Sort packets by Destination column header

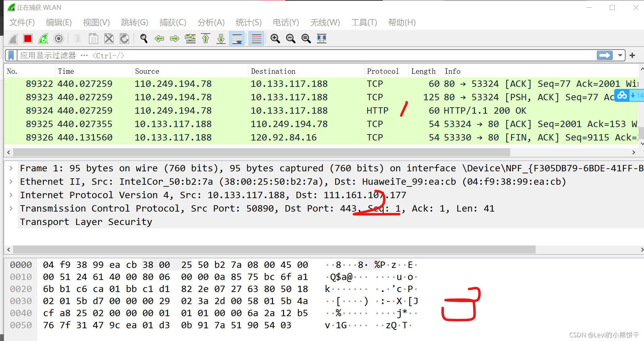306,71
